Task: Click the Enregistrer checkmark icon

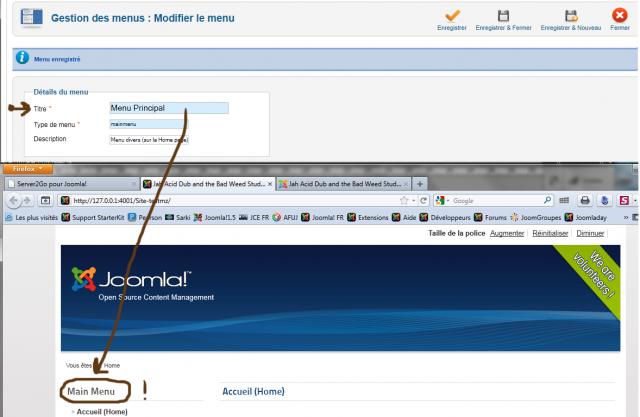Action: [x=452, y=16]
